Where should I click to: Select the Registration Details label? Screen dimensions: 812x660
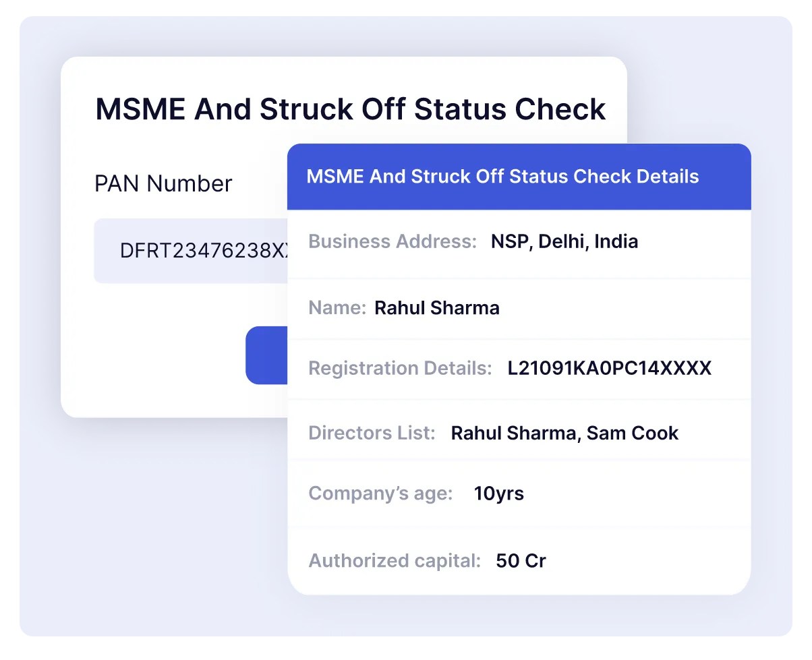pos(401,368)
